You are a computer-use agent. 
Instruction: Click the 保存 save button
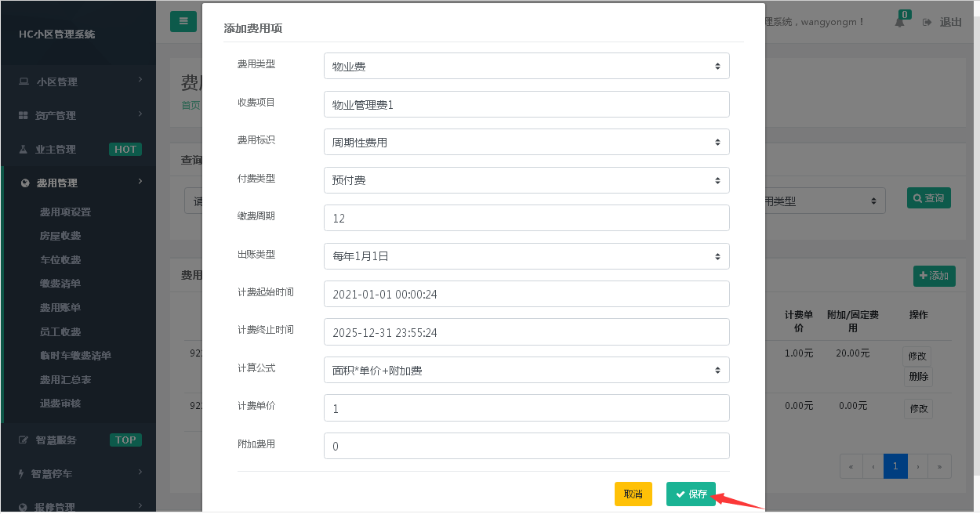click(691, 494)
